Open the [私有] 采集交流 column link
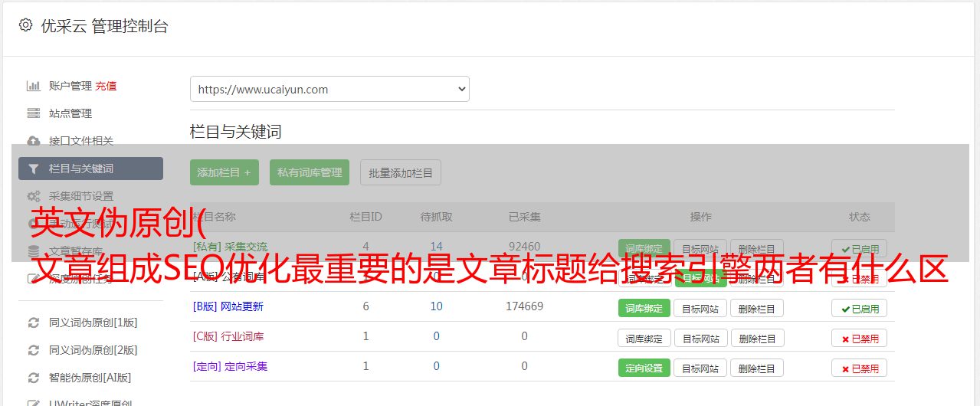 pyautogui.click(x=230, y=247)
